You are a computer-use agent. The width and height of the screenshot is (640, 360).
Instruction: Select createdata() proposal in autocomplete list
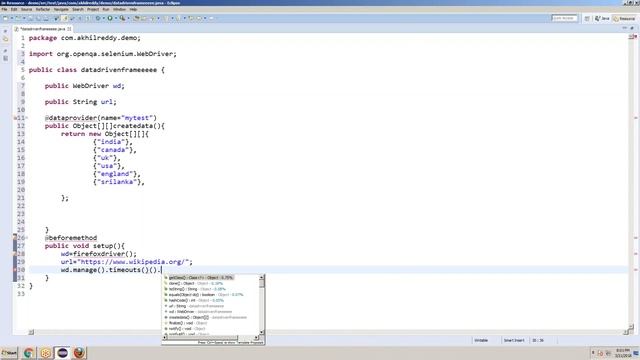(211, 318)
